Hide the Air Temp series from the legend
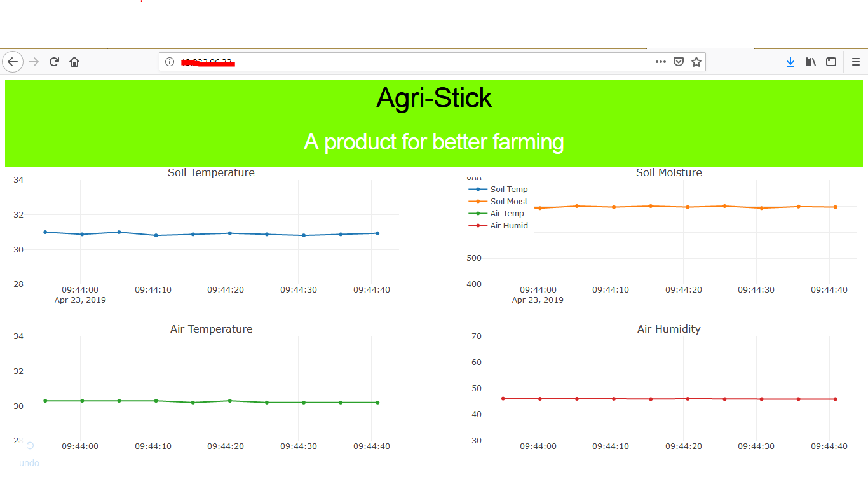868x491 pixels. tap(508, 213)
